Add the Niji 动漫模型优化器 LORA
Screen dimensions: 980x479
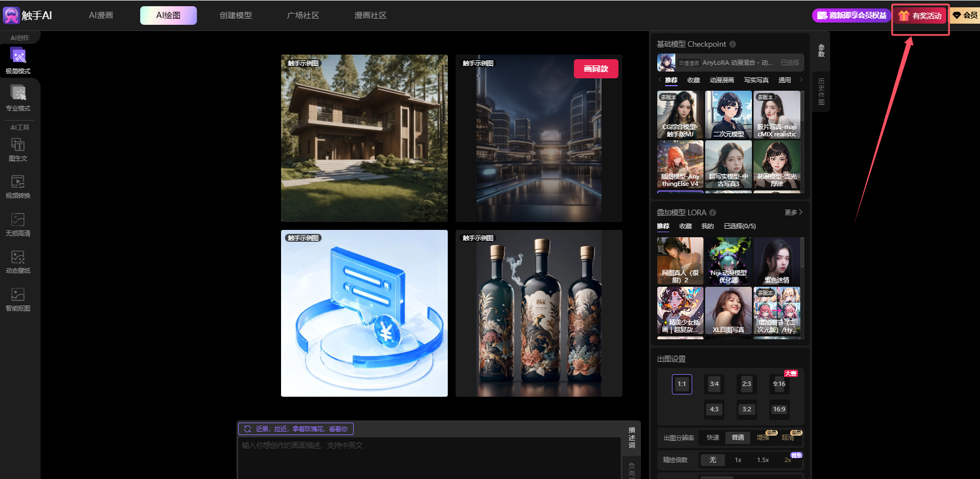point(728,261)
